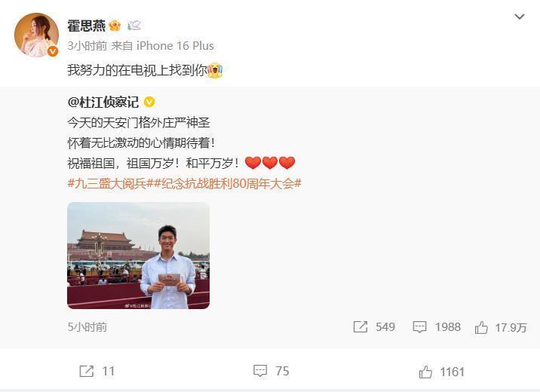
Task: Click original post repost icon with 549
Action: pos(361,326)
